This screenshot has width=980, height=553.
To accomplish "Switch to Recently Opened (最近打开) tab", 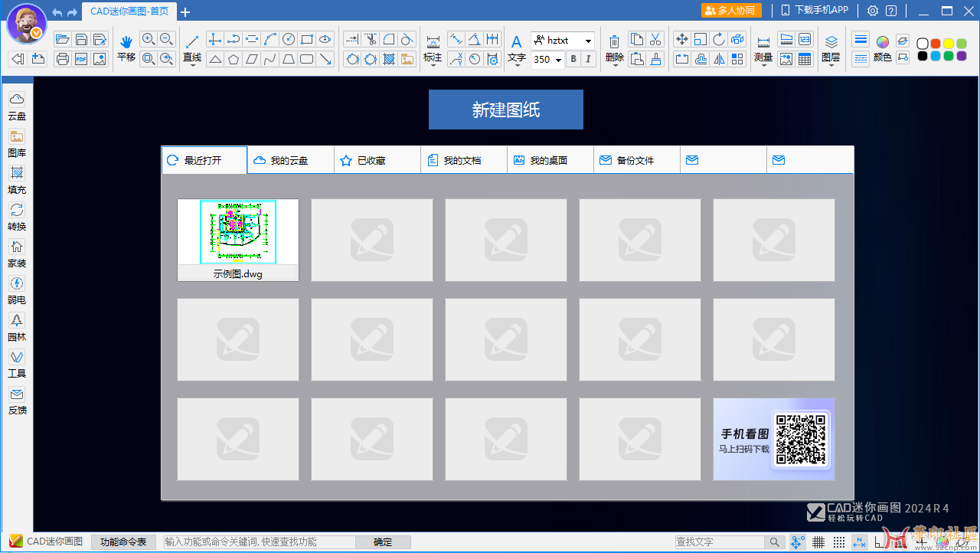I will click(204, 160).
